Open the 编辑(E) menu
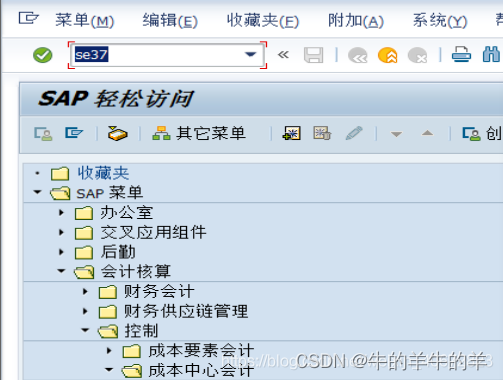 (x=170, y=21)
